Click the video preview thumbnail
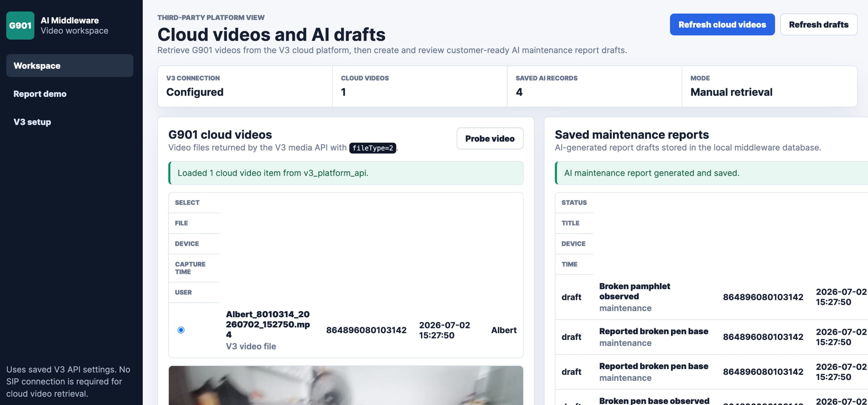 click(346, 385)
